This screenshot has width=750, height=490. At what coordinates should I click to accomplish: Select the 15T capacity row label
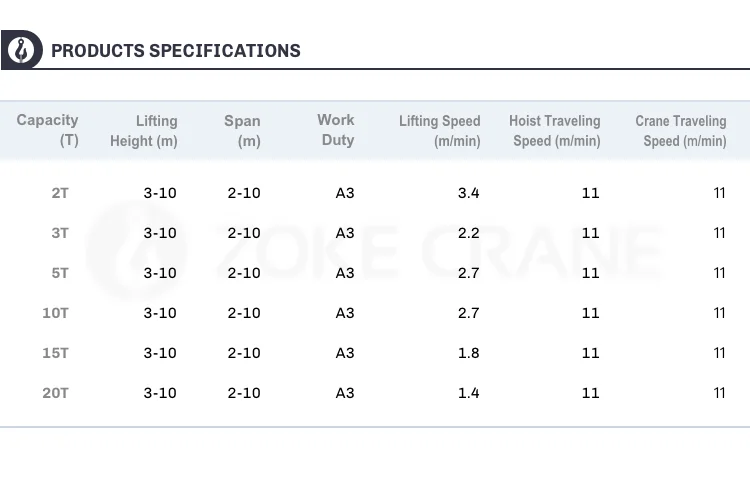(56, 353)
